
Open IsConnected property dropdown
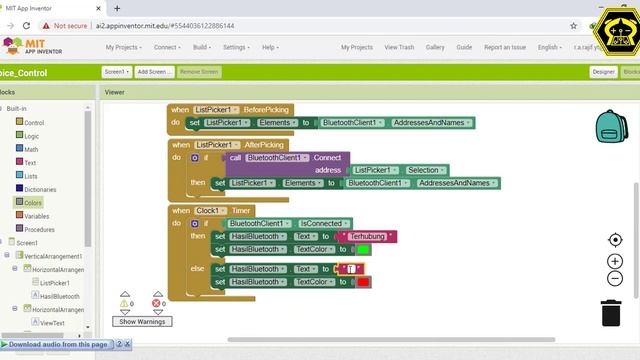[x=324, y=224]
